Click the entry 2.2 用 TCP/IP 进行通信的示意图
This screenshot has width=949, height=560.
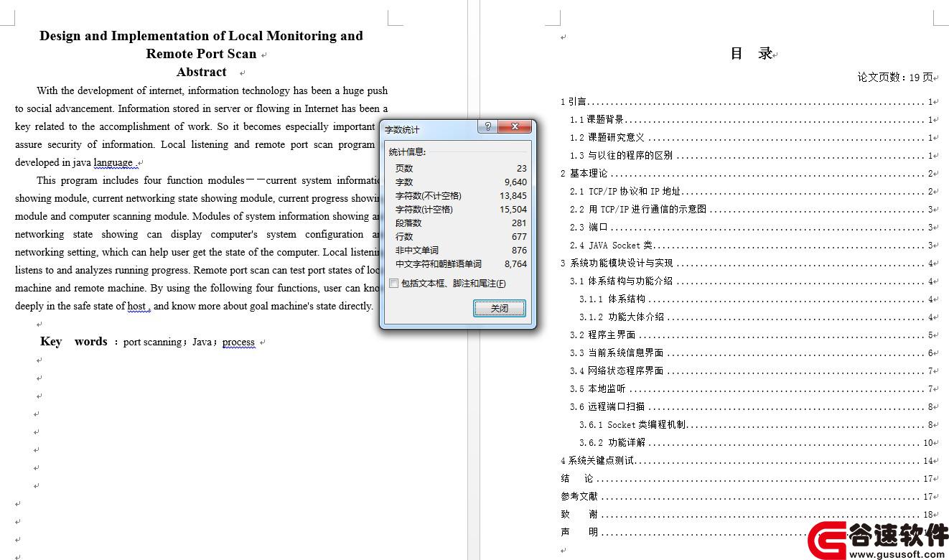click(x=752, y=210)
